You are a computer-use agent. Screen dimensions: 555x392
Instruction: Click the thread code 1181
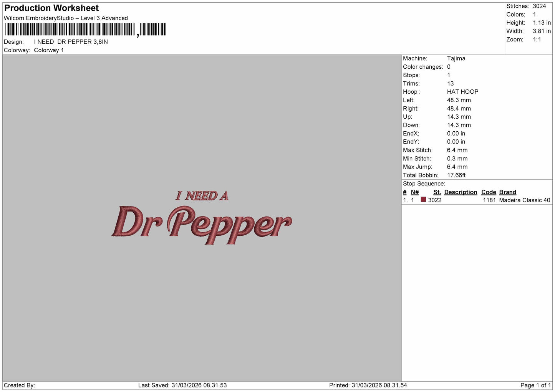[x=489, y=200]
